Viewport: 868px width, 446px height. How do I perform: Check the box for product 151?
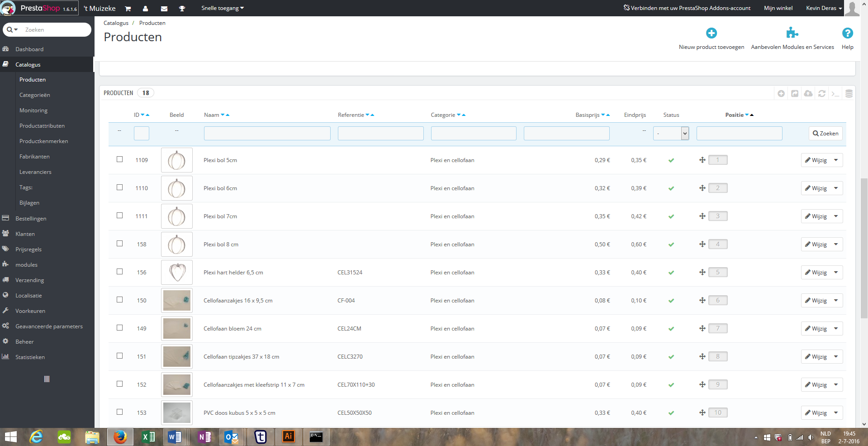click(x=119, y=356)
